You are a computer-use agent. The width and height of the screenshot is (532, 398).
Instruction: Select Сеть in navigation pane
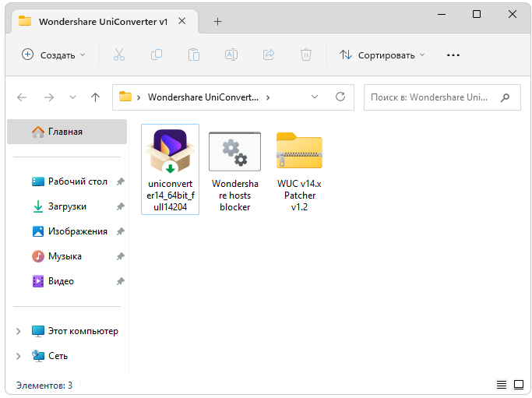point(50,356)
